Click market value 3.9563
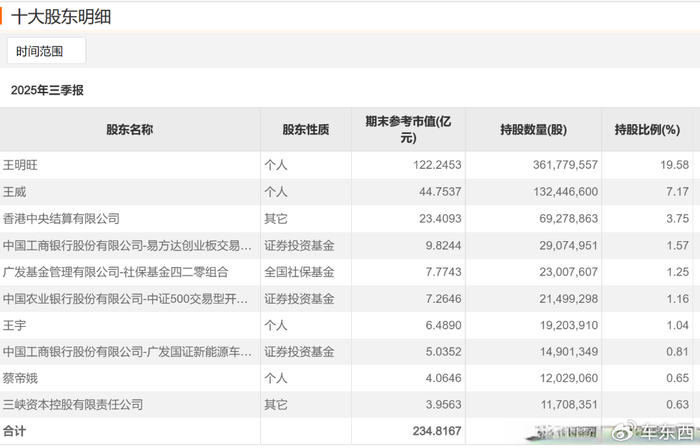This screenshot has width=700, height=448. click(443, 405)
